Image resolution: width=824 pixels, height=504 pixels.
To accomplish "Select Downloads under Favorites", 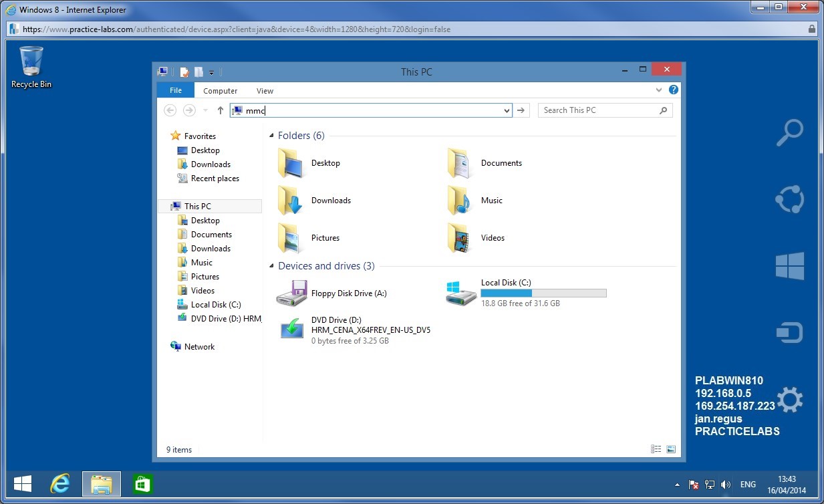I will coord(209,164).
